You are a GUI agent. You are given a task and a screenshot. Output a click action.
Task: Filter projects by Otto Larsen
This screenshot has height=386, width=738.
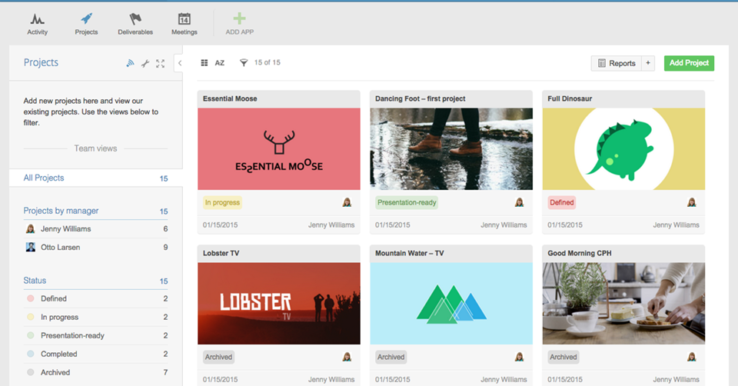click(x=96, y=247)
